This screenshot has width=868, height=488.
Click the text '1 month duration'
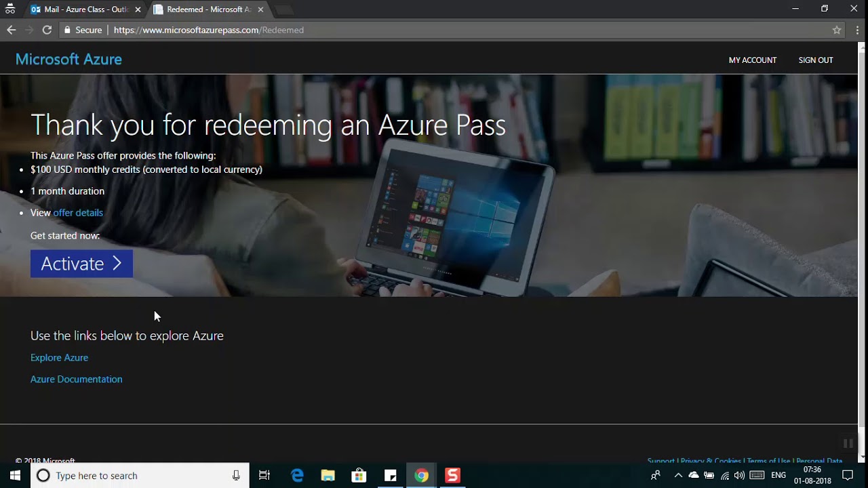coord(67,191)
